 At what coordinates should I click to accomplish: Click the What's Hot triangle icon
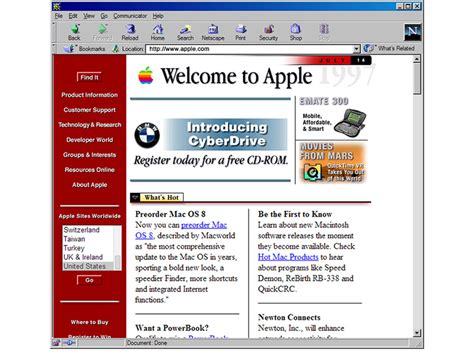click(135, 197)
